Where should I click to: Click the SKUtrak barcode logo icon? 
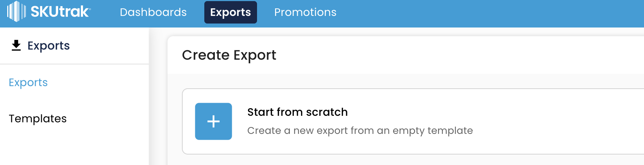point(17,12)
